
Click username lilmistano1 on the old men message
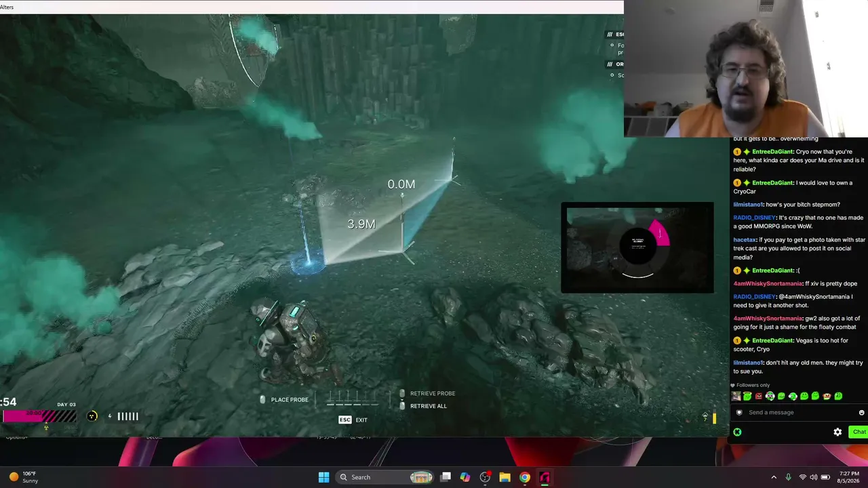point(749,363)
